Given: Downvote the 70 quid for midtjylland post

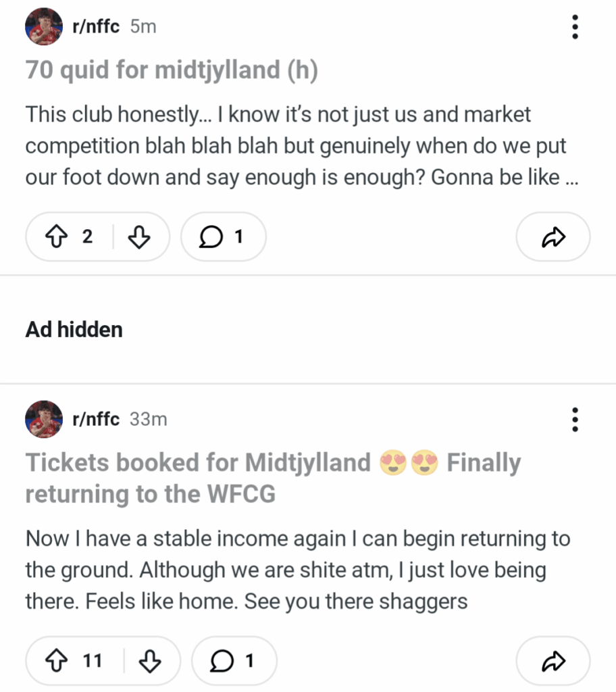Looking at the screenshot, I should click(140, 237).
